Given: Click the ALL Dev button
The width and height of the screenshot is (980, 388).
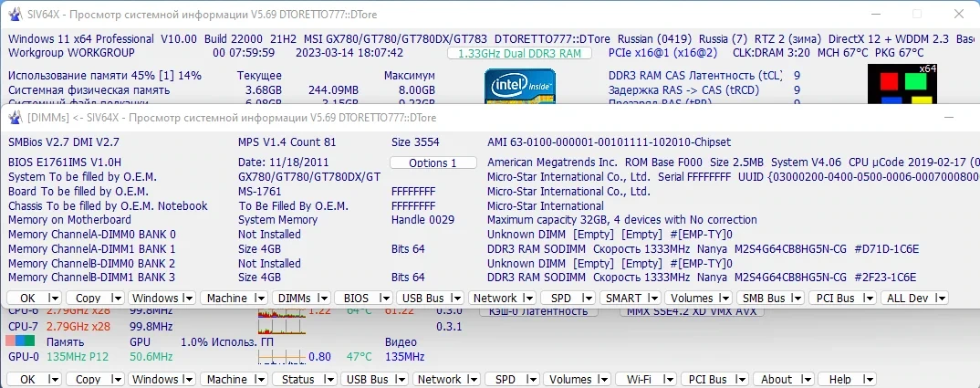Looking at the screenshot, I should pyautogui.click(x=908, y=299).
